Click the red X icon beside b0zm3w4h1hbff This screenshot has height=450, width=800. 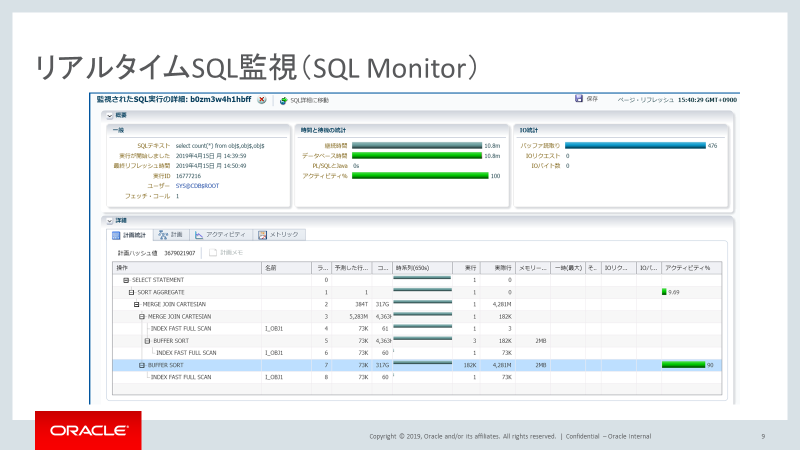(262, 100)
